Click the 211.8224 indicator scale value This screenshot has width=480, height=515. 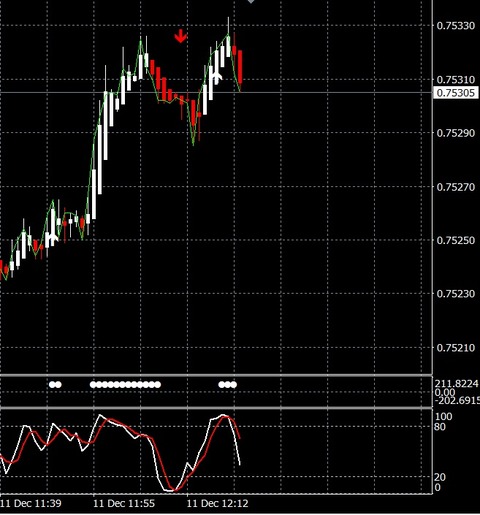(457, 384)
